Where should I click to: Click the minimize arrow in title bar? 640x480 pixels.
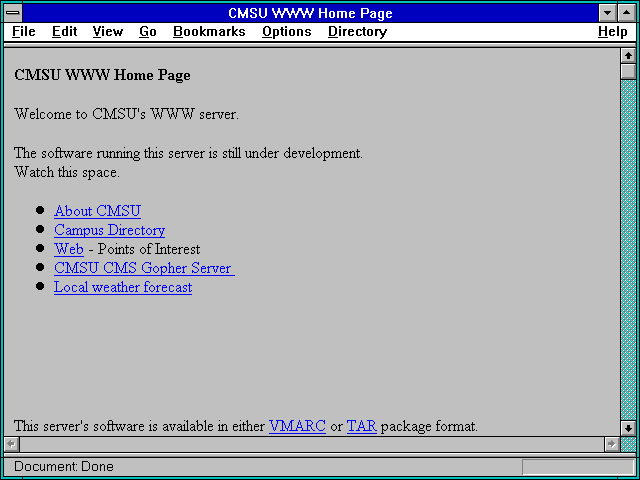click(x=608, y=13)
